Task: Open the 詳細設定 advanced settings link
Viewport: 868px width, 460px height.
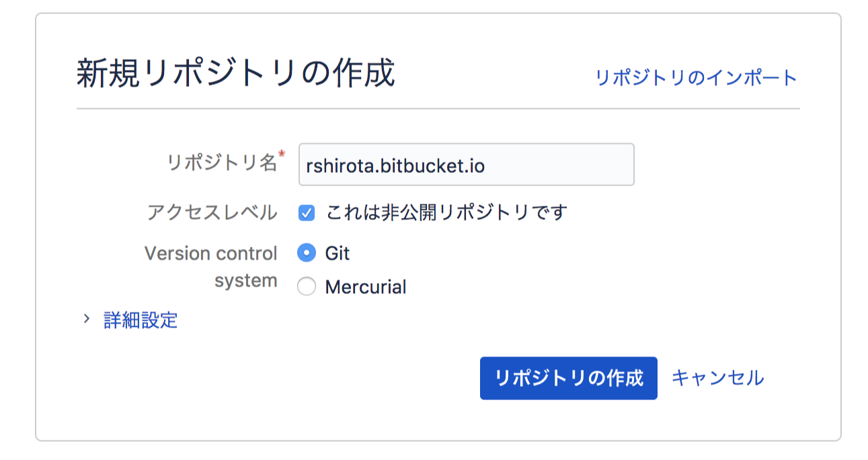Action: click(x=141, y=320)
